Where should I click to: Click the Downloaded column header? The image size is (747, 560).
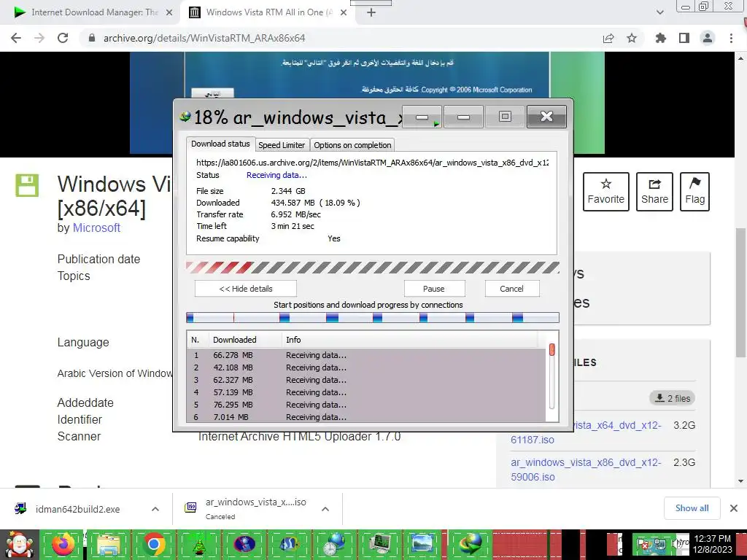[x=245, y=340]
